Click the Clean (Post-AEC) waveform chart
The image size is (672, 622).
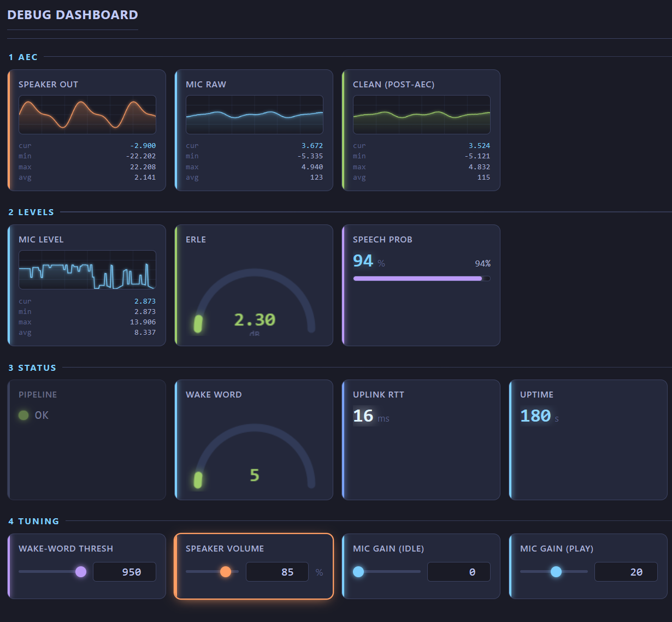[x=422, y=115]
